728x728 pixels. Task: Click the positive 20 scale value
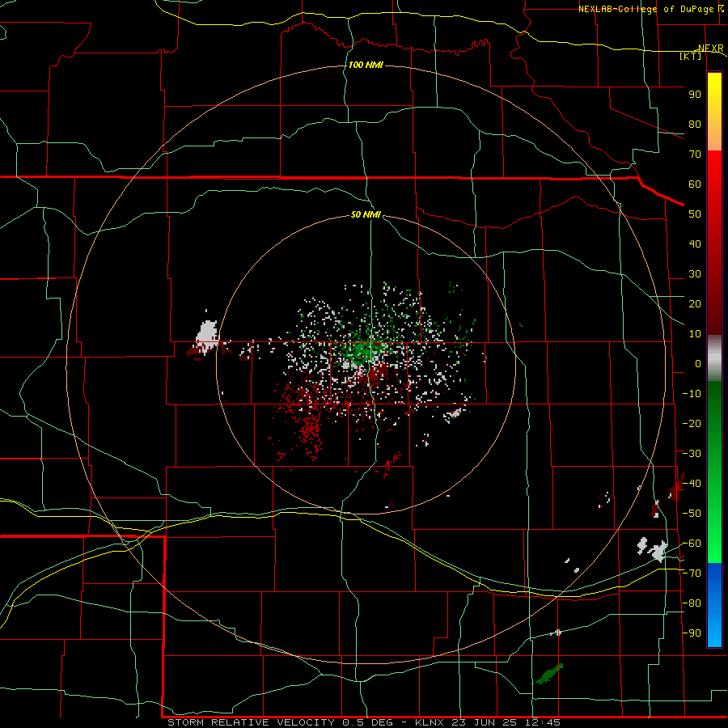(x=695, y=303)
